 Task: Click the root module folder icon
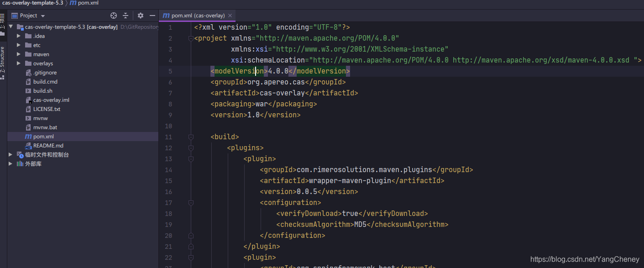pos(20,27)
